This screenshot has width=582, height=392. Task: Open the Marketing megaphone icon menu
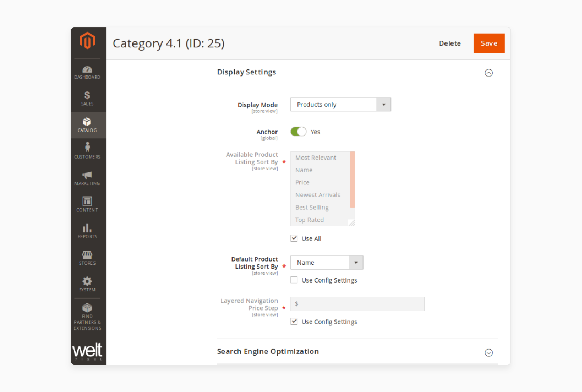[x=87, y=178]
